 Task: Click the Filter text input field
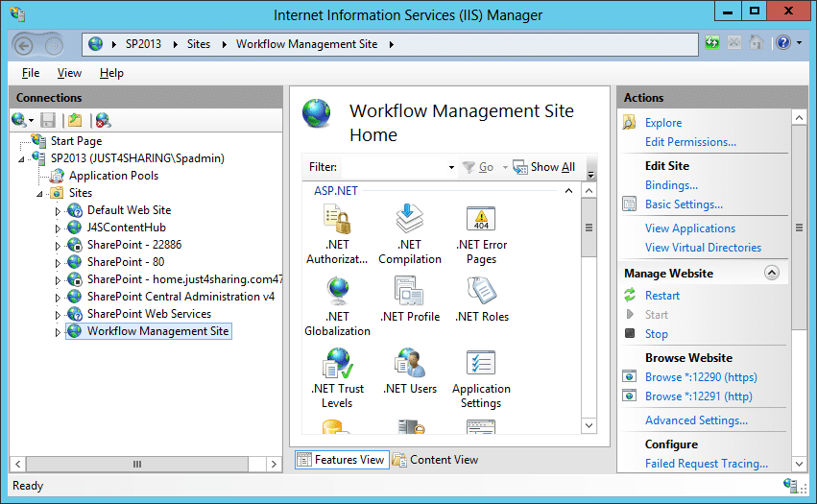(x=393, y=167)
